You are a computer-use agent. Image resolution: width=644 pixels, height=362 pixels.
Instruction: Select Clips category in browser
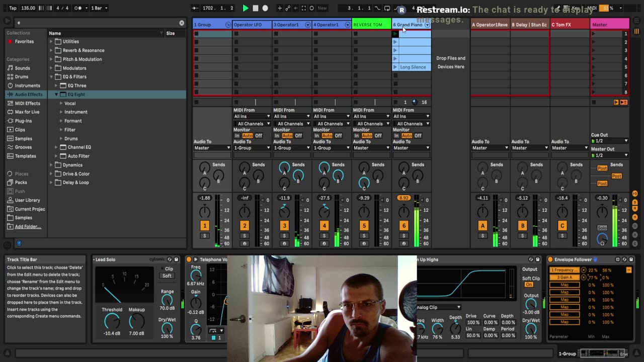tap(20, 130)
